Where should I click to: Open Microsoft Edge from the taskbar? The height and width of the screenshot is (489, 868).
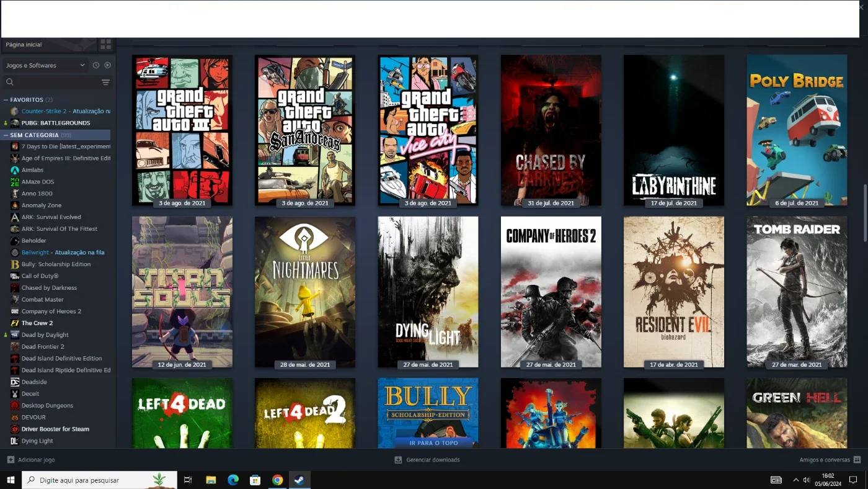pos(233,480)
